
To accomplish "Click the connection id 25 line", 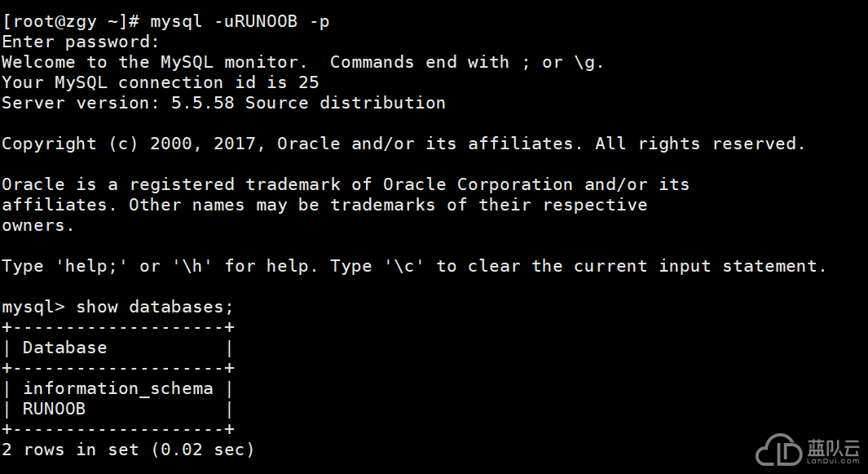I will pyautogui.click(x=160, y=82).
